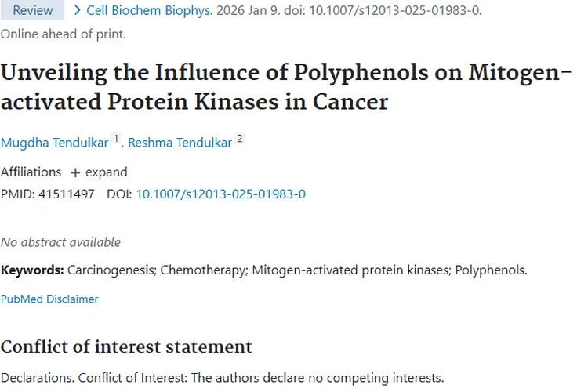Viewport: 588px width, 392px height.
Task: Open the PubMed Disclaimer link
Action: pyautogui.click(x=49, y=299)
